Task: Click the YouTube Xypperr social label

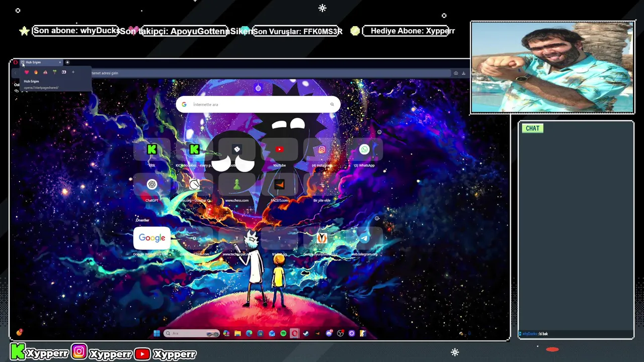Action: point(165,353)
